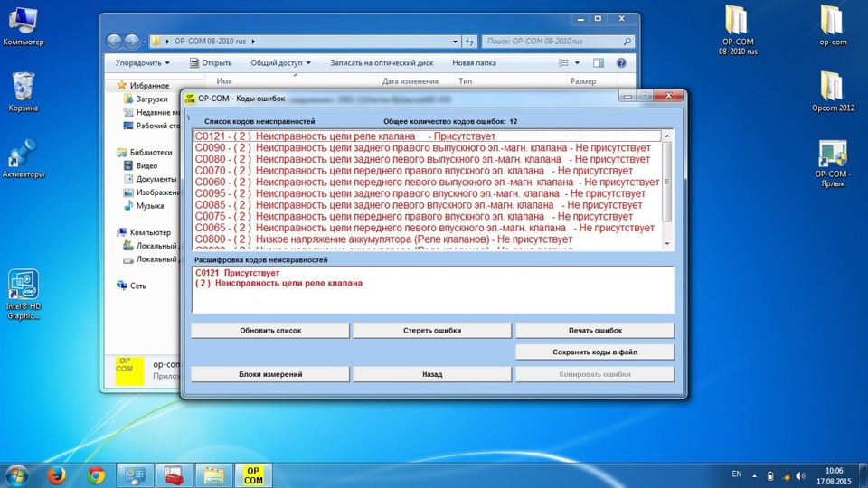Viewport: 868px width, 488px height.
Task: Click the Windows Start orb
Action: [x=16, y=475]
